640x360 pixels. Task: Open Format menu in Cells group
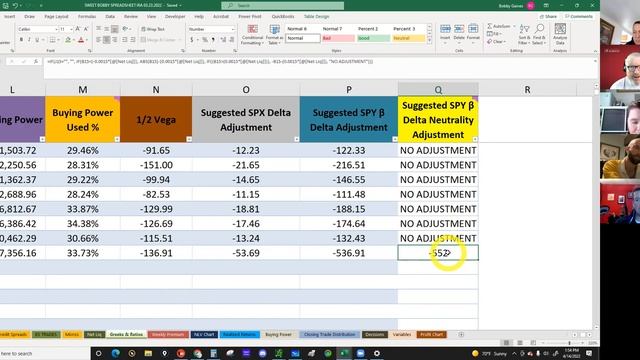click(x=473, y=33)
